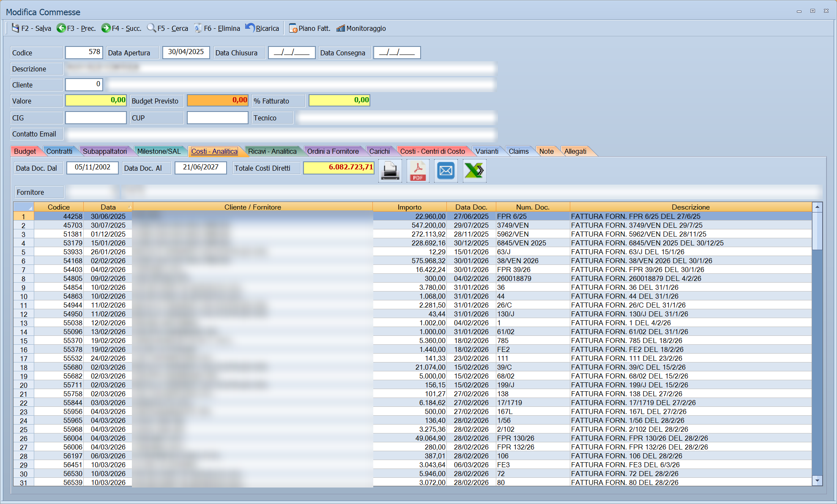The height and width of the screenshot is (504, 837).
Task: Switch to Ordini a Fornitore tab
Action: (333, 151)
